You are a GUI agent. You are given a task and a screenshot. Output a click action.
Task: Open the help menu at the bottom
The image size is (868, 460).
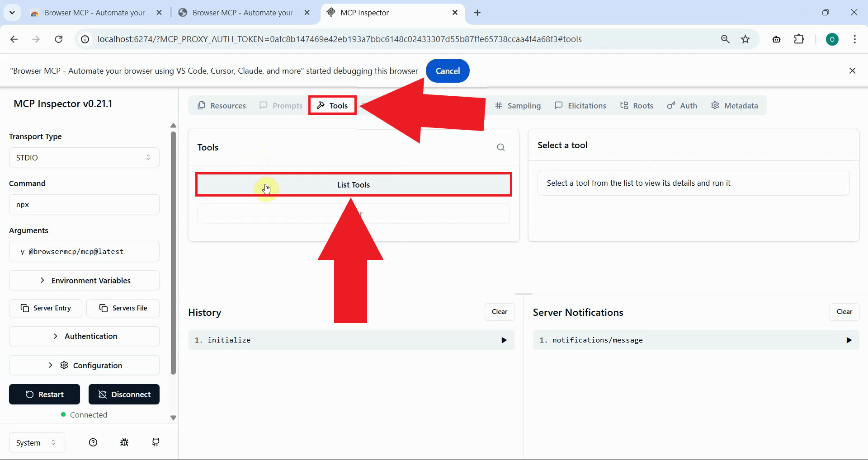point(93,442)
